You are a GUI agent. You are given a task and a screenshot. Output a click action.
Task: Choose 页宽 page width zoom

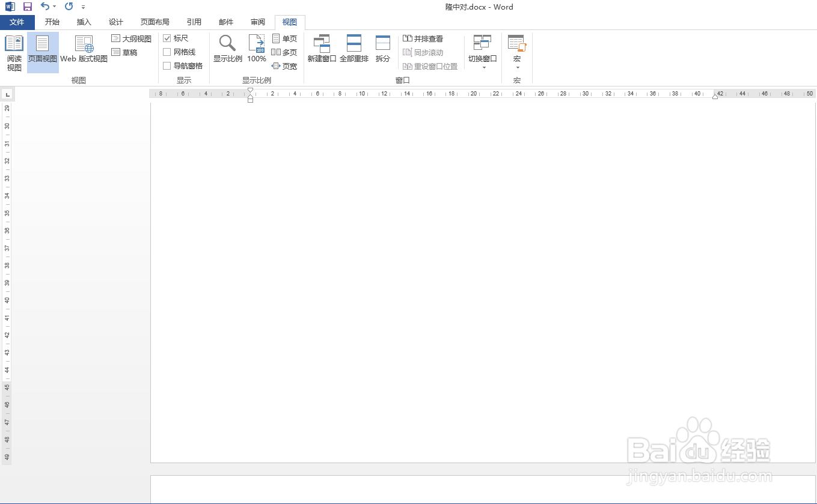coord(284,66)
